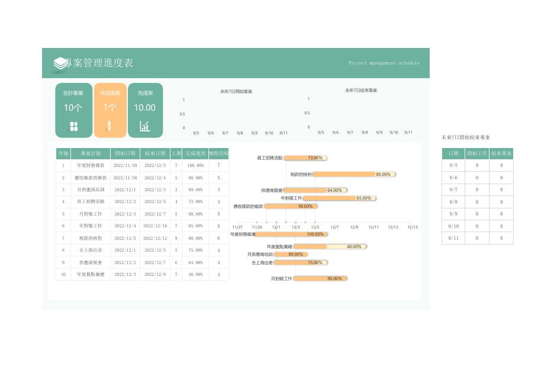This screenshot has height=392, width=554.
Task: Click the 月供應商培訓 89.00% Gantt bar
Action: (291, 255)
